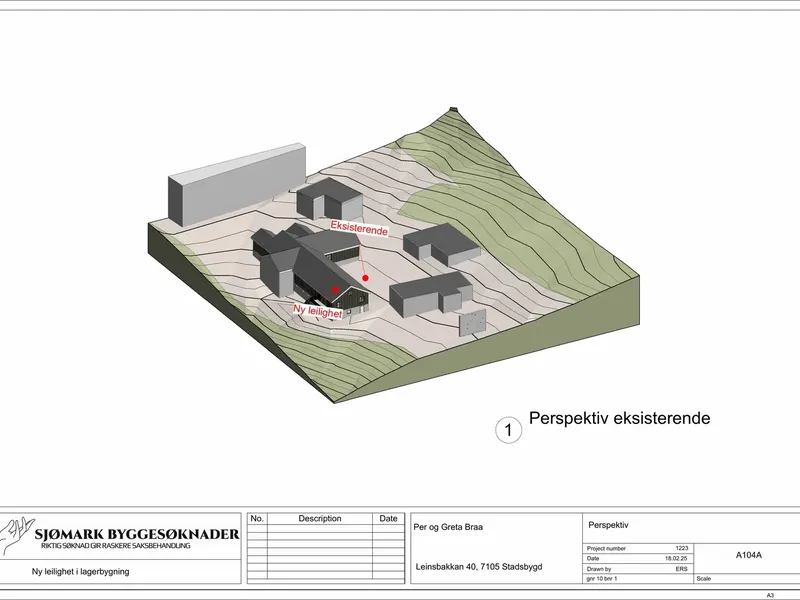Screen dimensions: 800x600
Task: Click the tall light grey block building
Action: coord(237,184)
